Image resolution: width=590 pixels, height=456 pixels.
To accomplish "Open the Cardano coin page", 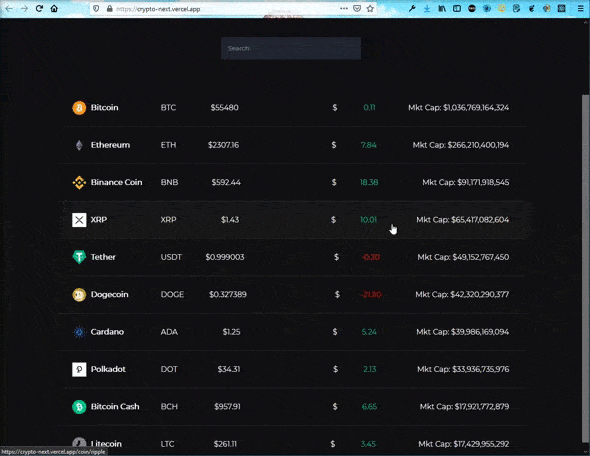I will (107, 331).
